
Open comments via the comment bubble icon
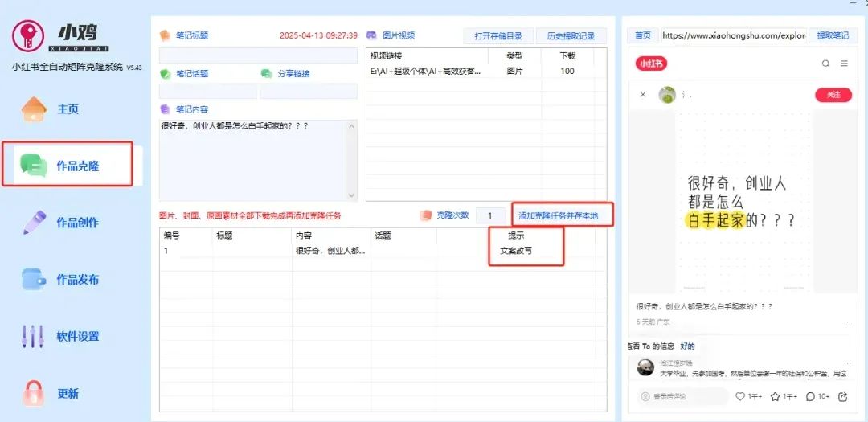pyautogui.click(x=810, y=396)
